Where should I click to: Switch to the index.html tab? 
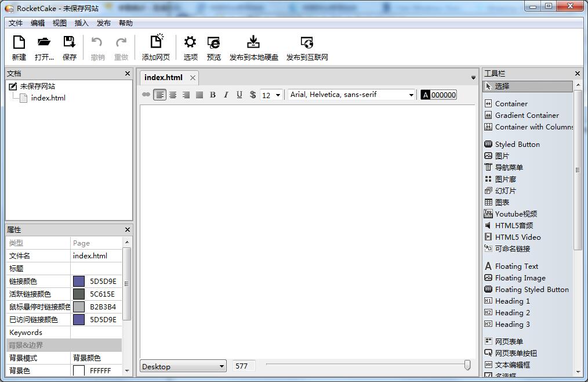point(164,77)
